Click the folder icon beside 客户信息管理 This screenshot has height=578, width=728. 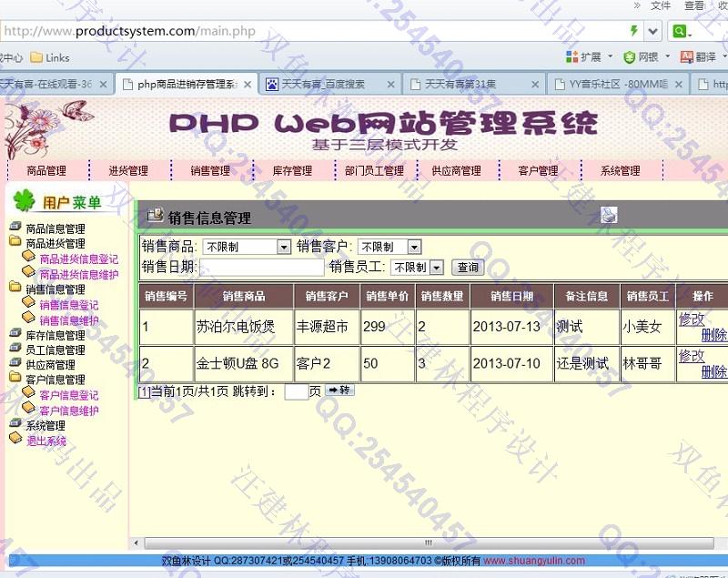point(15,377)
